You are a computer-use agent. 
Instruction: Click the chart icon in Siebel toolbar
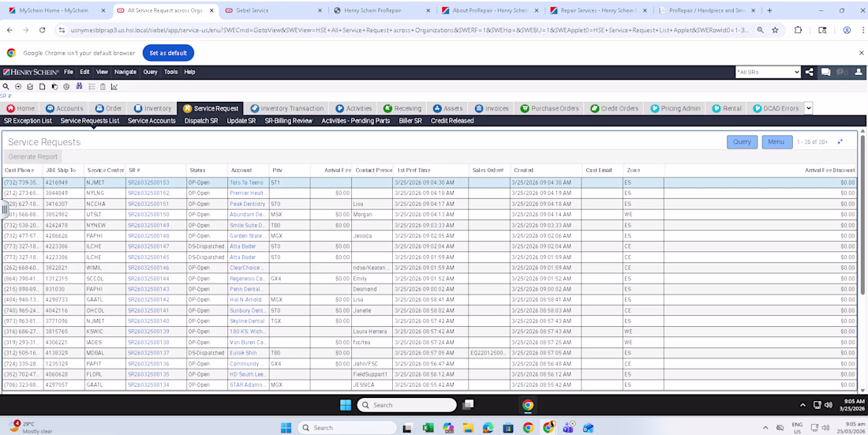point(114,86)
